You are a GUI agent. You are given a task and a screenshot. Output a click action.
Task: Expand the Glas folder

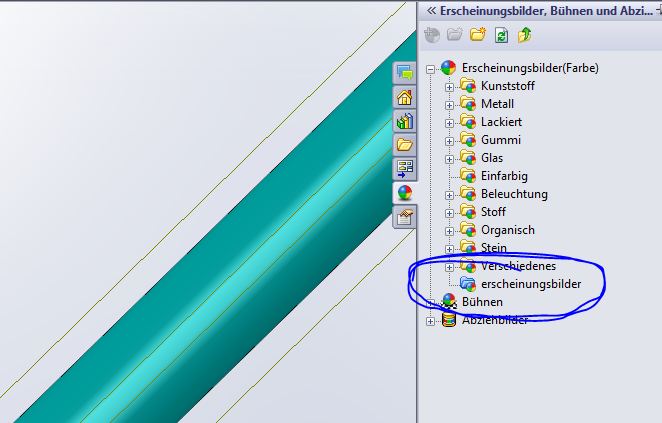tap(449, 159)
